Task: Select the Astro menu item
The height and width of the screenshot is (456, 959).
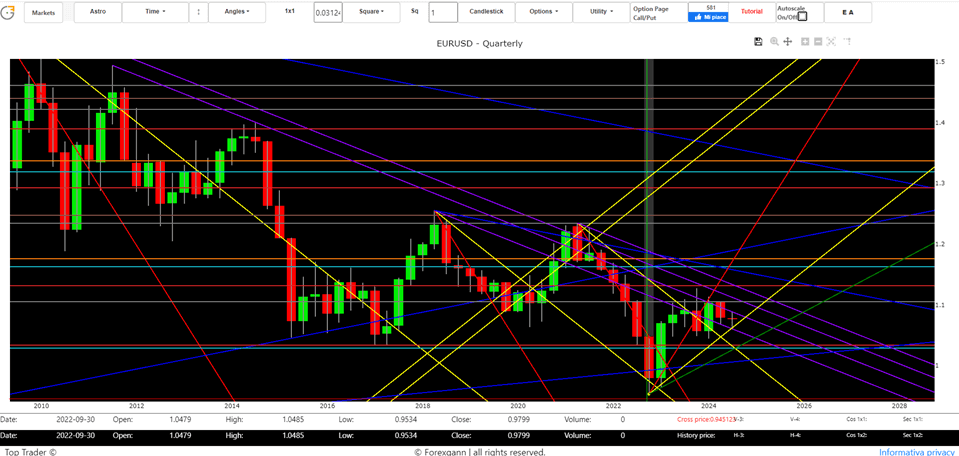Action: click(98, 12)
